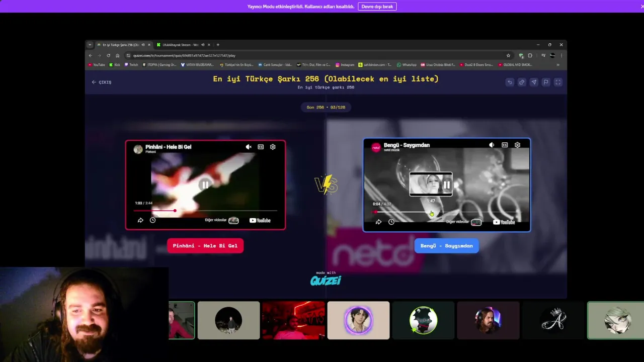Bookmark this page with the star icon

click(x=508, y=55)
